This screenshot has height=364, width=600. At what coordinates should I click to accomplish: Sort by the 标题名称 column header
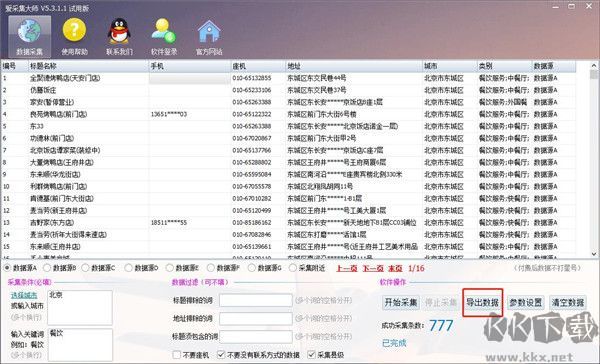pyautogui.click(x=88, y=66)
